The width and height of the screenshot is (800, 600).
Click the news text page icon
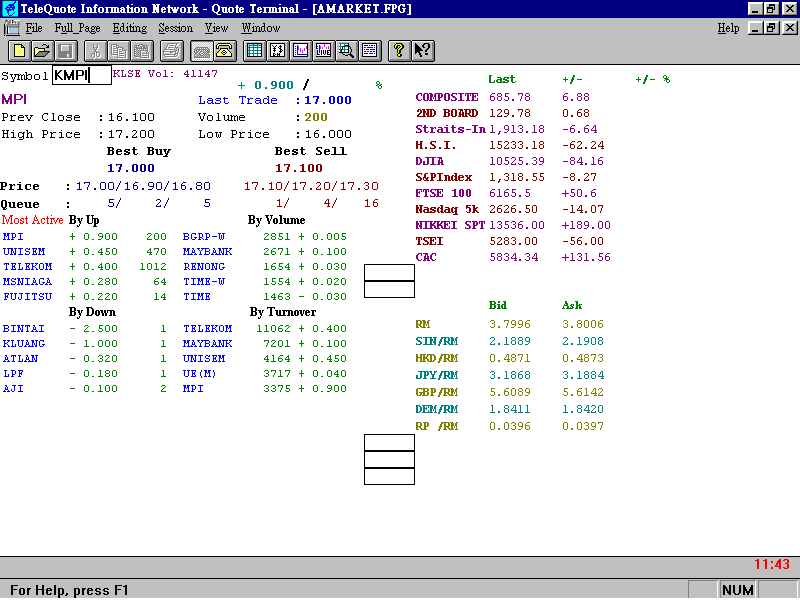(x=369, y=51)
